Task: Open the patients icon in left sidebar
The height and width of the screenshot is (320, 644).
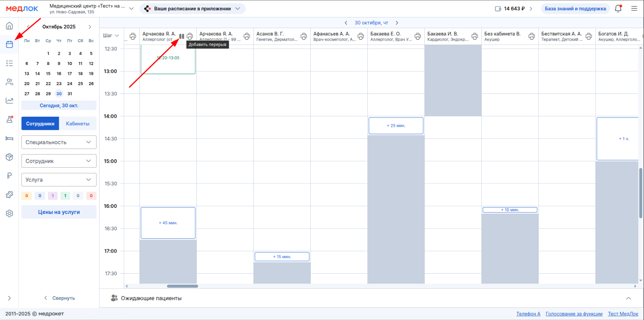Action: click(x=9, y=82)
